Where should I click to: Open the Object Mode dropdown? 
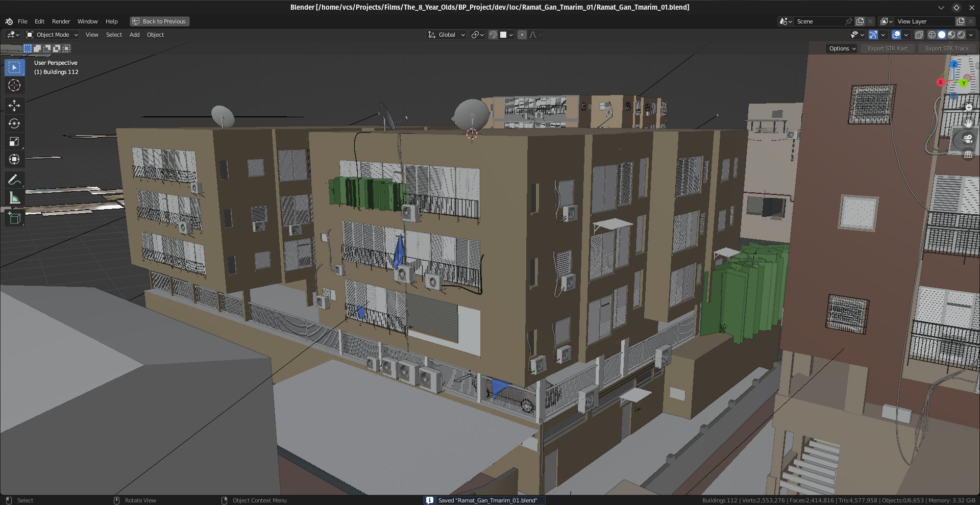(x=52, y=35)
